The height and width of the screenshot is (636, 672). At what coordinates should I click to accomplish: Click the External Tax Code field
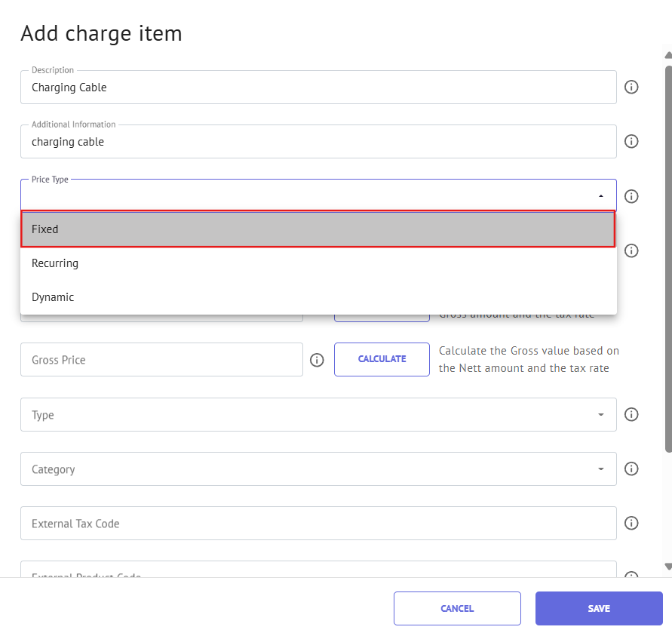[318, 524]
